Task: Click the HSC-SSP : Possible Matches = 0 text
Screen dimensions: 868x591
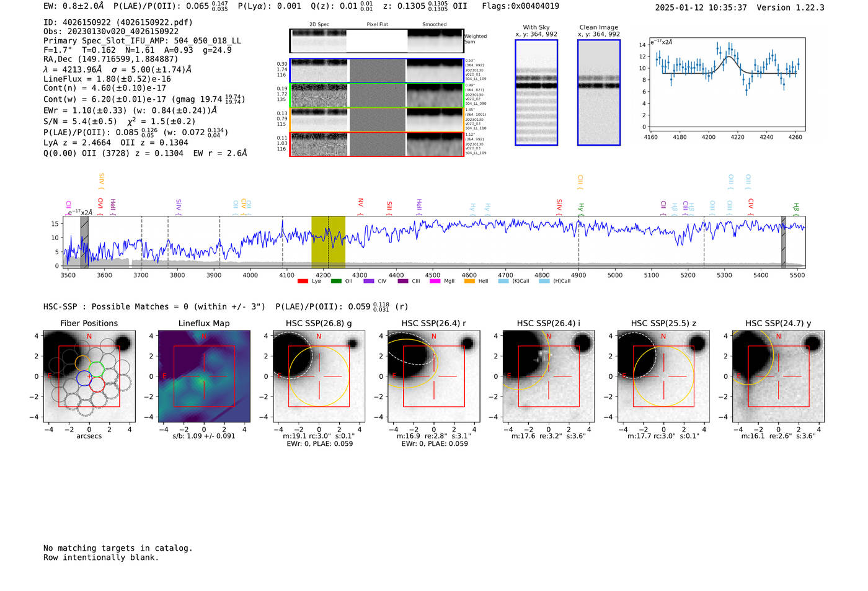Action: 154,306
